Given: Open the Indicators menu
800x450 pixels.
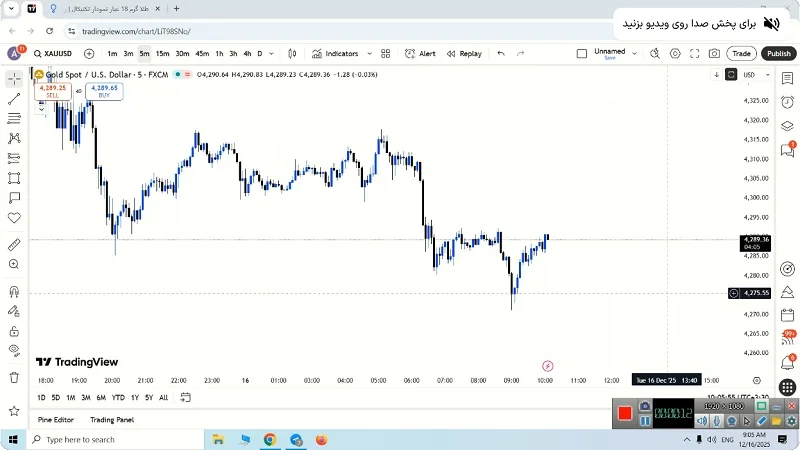Looking at the screenshot, I should 335,54.
